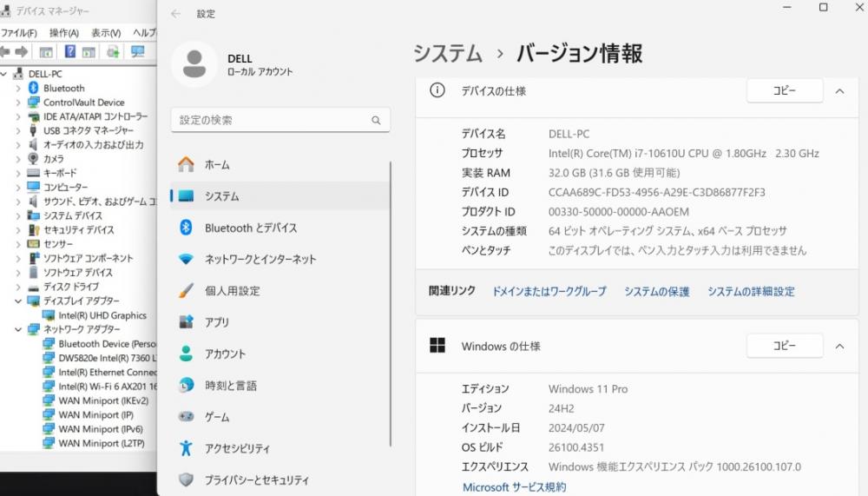
Task: Click the Settings sidebar scrollbar
Action: click(x=391, y=304)
